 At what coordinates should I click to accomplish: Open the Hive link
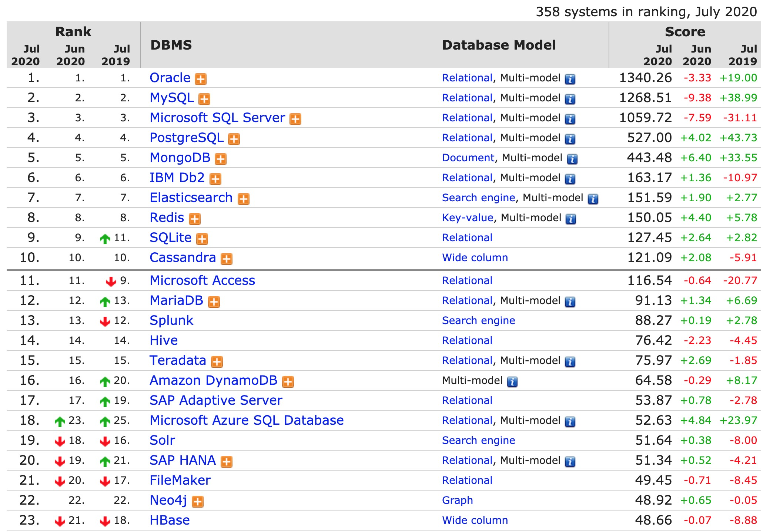click(x=164, y=340)
